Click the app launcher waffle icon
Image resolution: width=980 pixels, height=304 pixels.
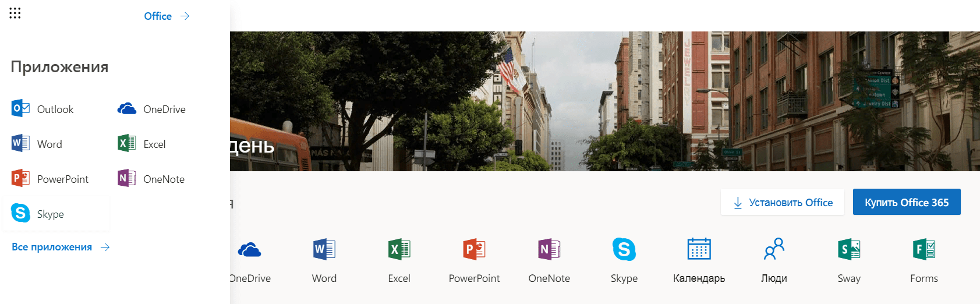(x=15, y=13)
